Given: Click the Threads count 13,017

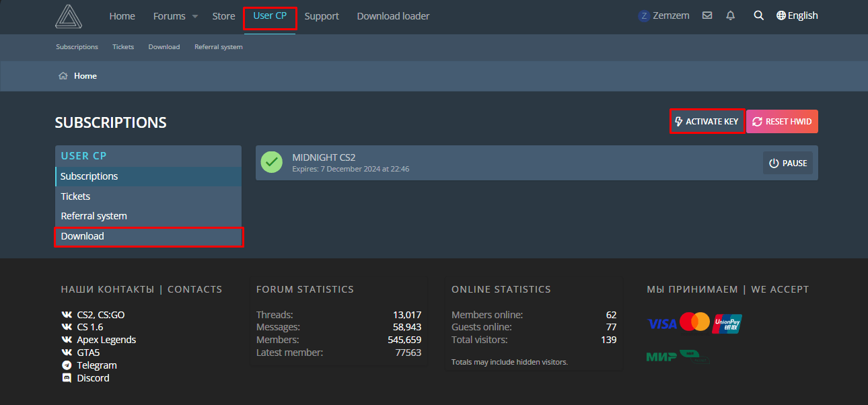Looking at the screenshot, I should tap(407, 315).
